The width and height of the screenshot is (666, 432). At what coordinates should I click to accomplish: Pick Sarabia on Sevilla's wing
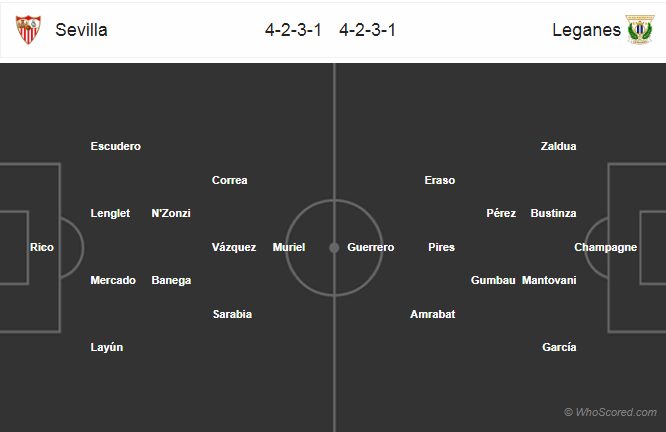pos(232,314)
